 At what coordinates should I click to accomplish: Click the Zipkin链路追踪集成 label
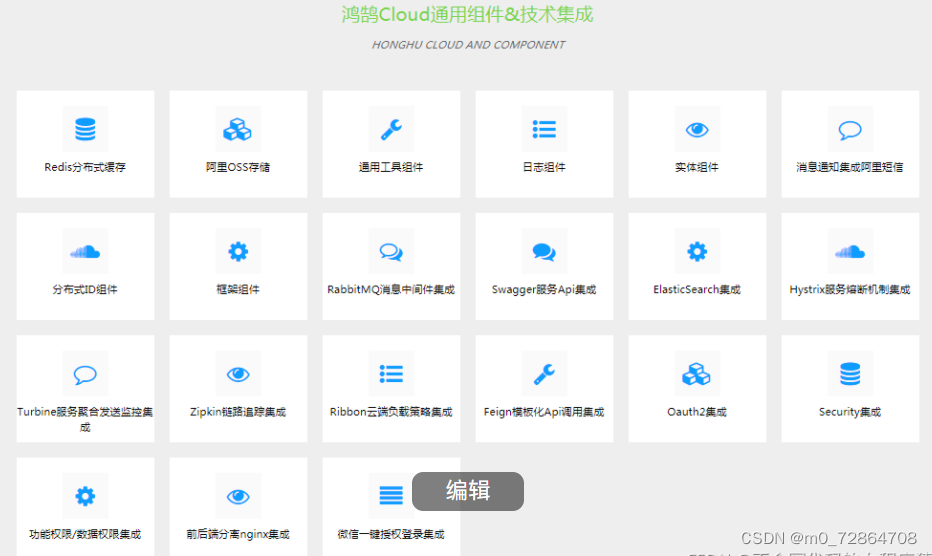pyautogui.click(x=238, y=412)
